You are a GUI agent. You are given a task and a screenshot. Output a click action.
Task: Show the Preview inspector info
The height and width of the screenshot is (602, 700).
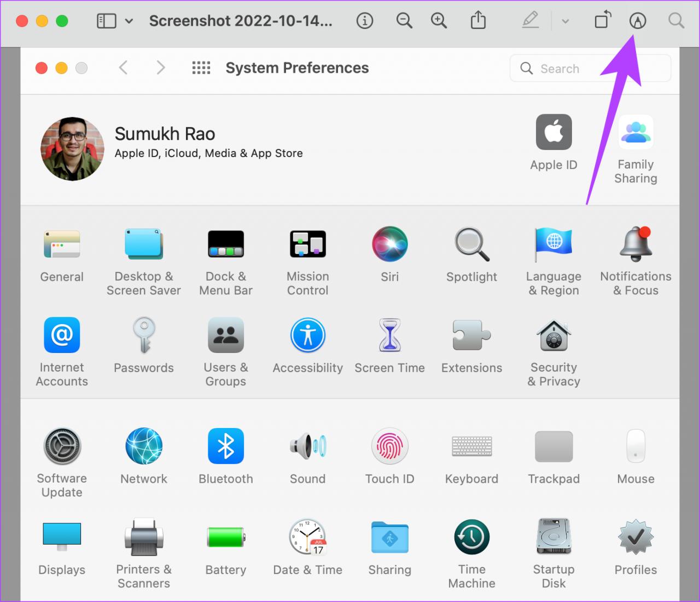365,21
